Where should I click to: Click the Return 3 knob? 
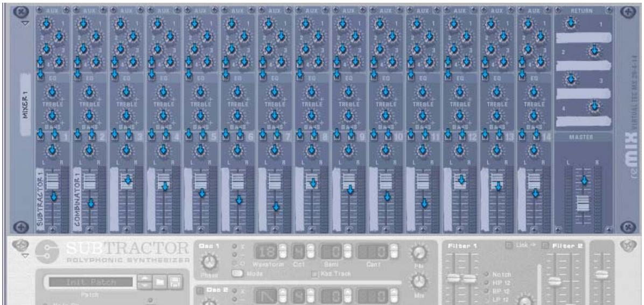point(571,79)
